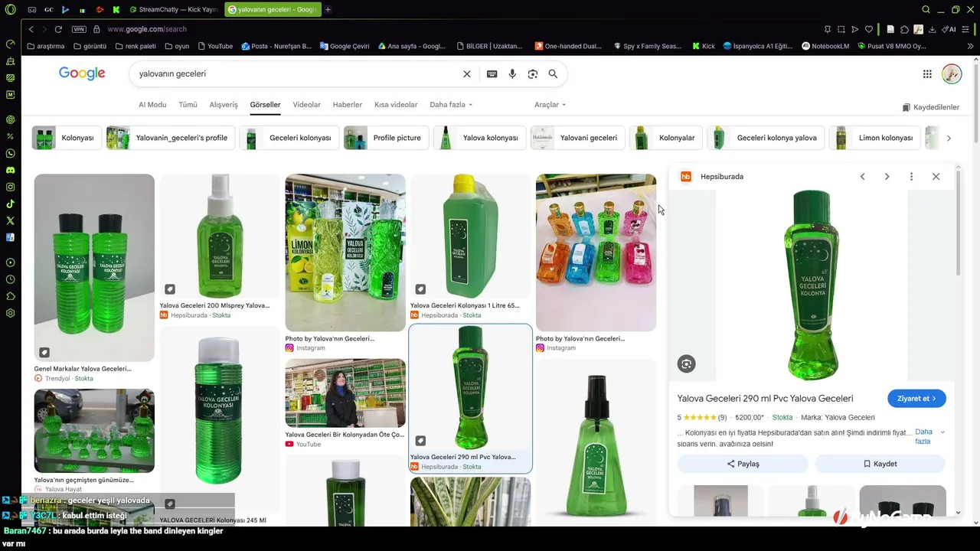Toggle the VPN badge in the address bar
This screenshot has height=551, width=980.
coord(79,29)
